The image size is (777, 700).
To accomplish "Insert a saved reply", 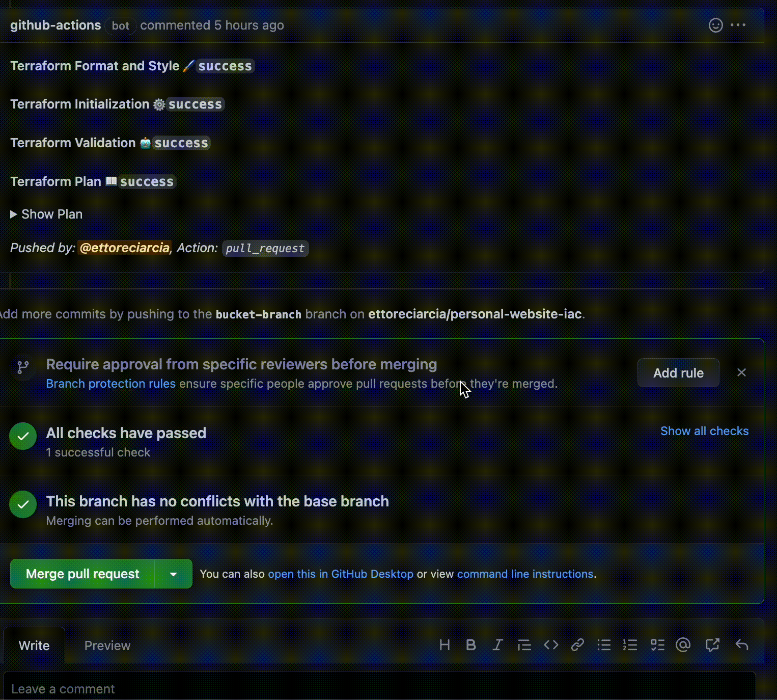I will click(x=742, y=645).
